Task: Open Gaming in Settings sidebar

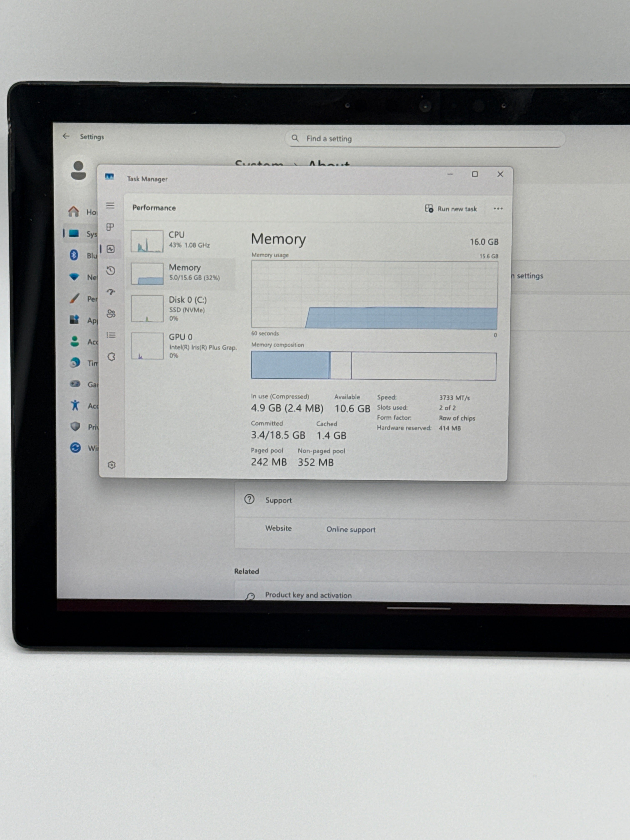Action: pyautogui.click(x=84, y=384)
